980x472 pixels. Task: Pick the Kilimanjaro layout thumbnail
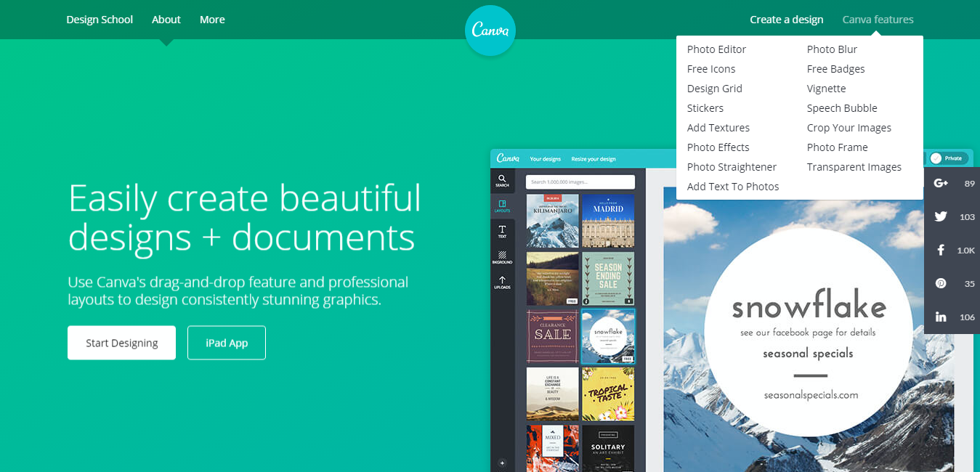tap(553, 220)
